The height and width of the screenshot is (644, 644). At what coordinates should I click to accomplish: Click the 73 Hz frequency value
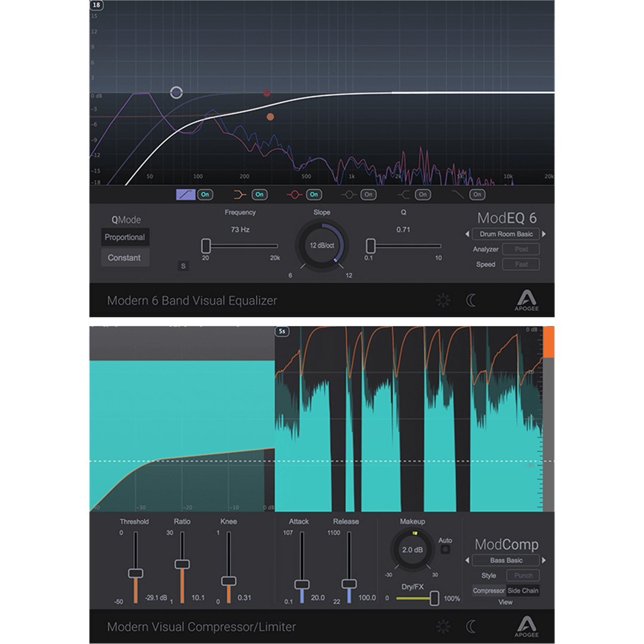[x=240, y=230]
